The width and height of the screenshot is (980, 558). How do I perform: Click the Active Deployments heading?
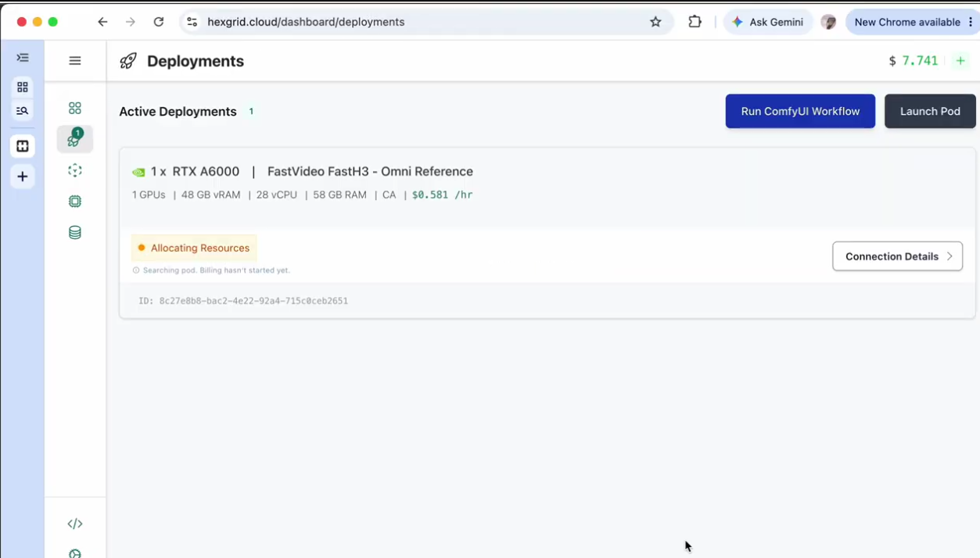178,112
